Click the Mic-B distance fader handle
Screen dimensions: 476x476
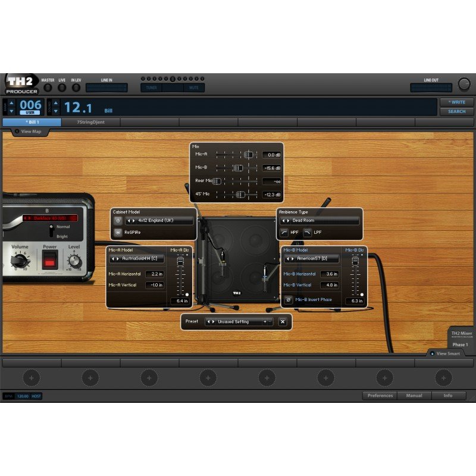[x=355, y=261]
